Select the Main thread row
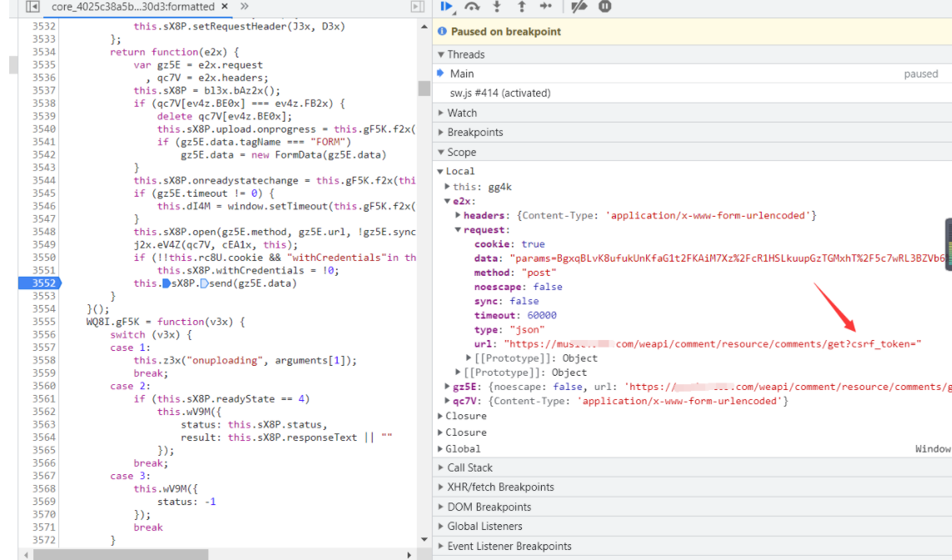The image size is (952, 560). pos(692,73)
